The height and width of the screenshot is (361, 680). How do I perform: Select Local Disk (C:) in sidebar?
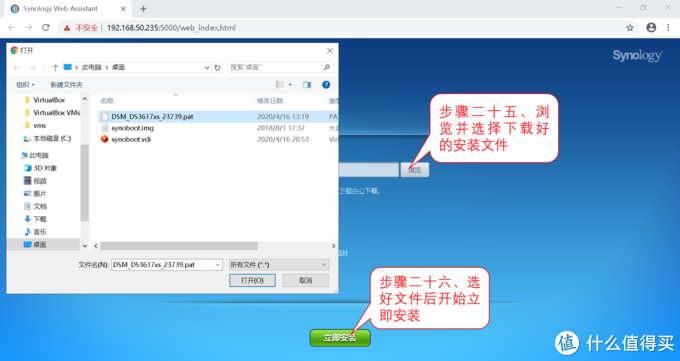click(x=47, y=138)
